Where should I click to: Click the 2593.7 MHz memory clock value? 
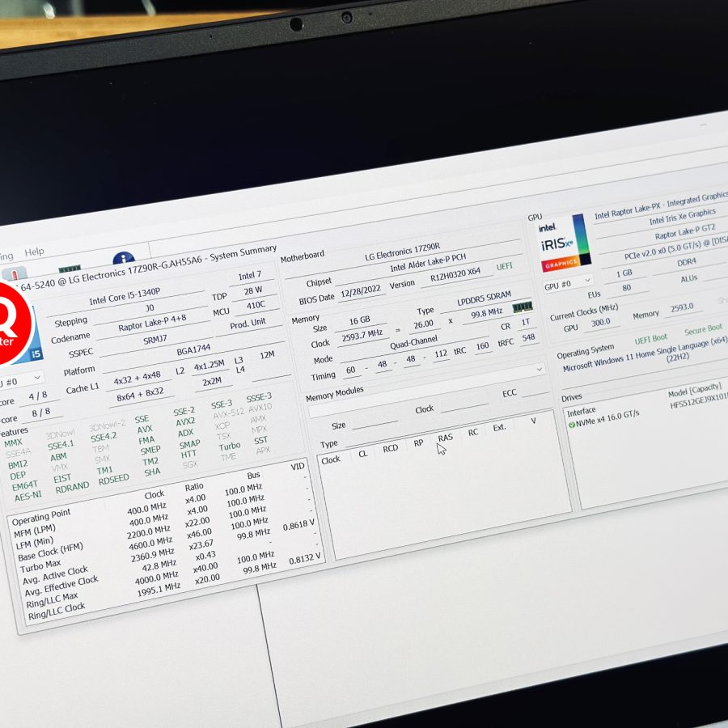[362, 336]
